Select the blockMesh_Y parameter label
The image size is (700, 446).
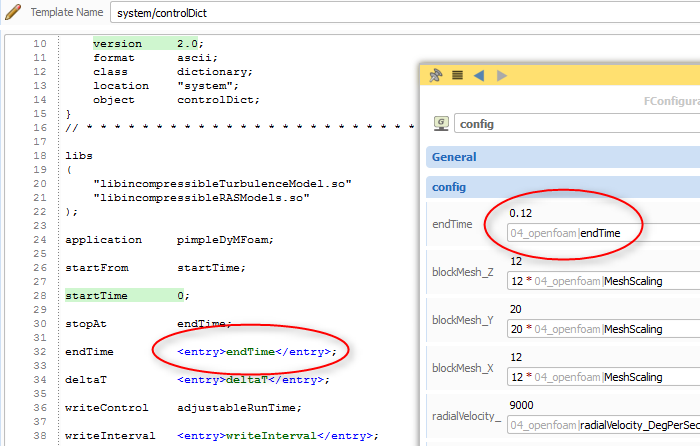tap(462, 320)
